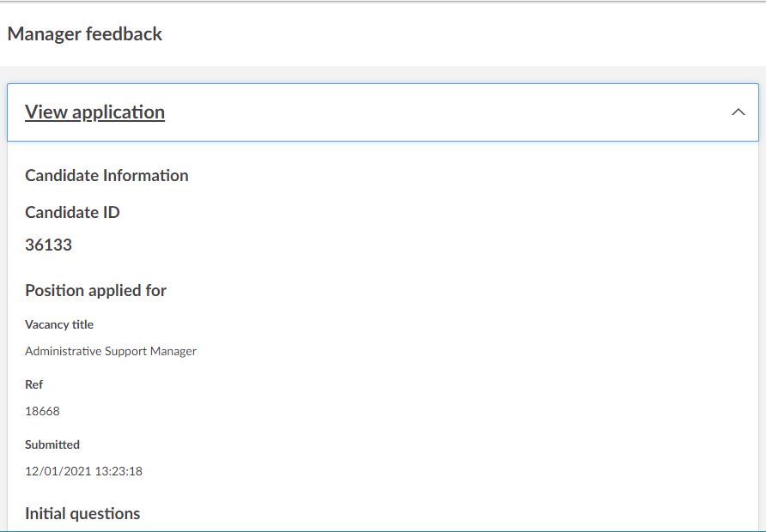The width and height of the screenshot is (766, 532).
Task: Click the Candidate Information heading
Action: 106,176
